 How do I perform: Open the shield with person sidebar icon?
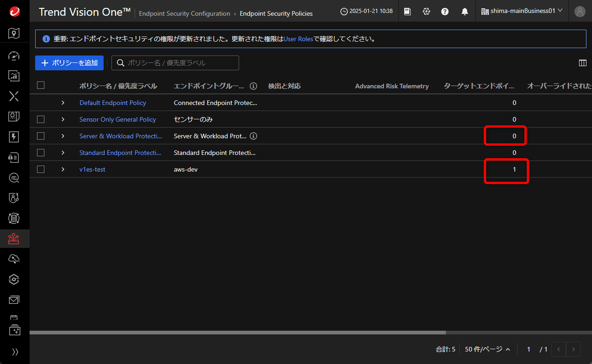point(14,198)
